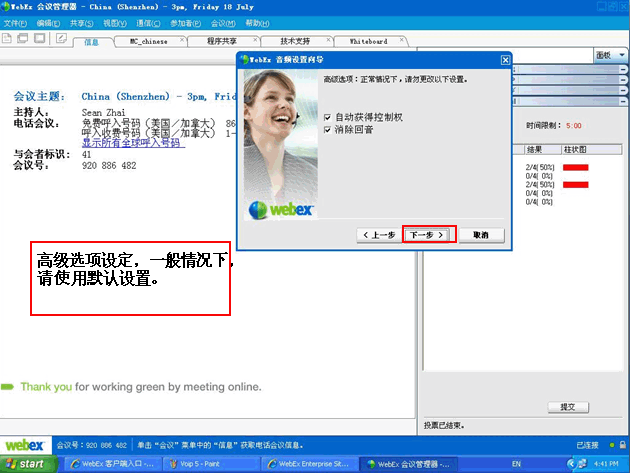Switch to the Whiteboard tab
Screen dimensions: 630x473
[x=368, y=41]
